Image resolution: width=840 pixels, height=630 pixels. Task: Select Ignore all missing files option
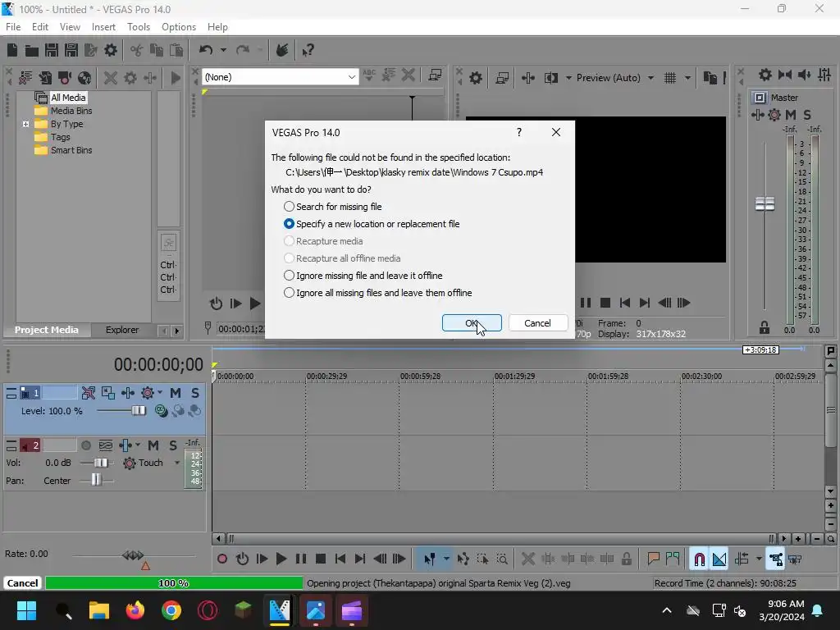click(x=377, y=293)
